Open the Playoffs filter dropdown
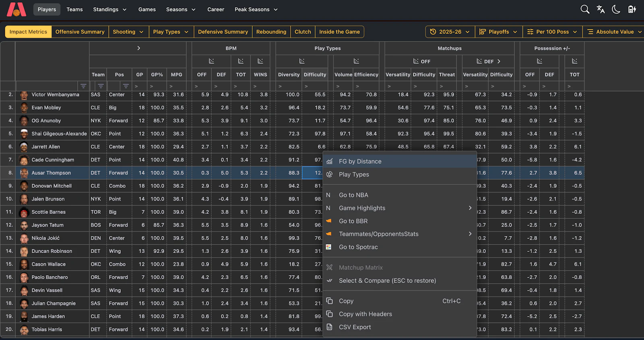 (499, 32)
